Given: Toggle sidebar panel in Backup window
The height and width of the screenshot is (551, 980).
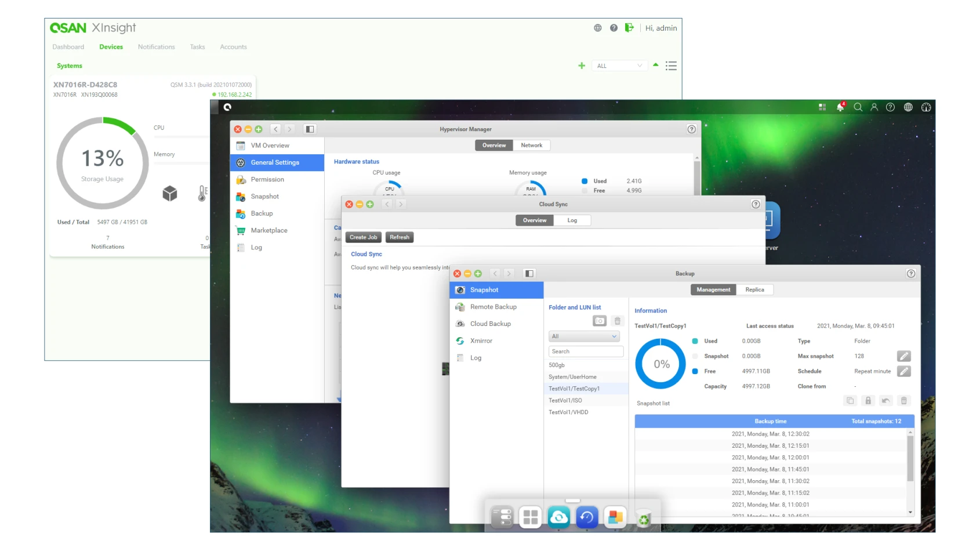Looking at the screenshot, I should click(x=529, y=274).
